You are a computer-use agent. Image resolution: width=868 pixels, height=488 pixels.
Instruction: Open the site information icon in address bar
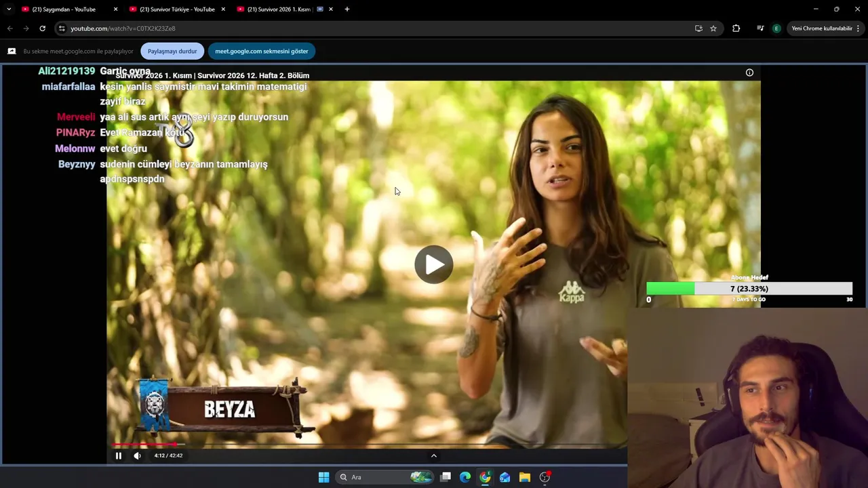pos(62,28)
